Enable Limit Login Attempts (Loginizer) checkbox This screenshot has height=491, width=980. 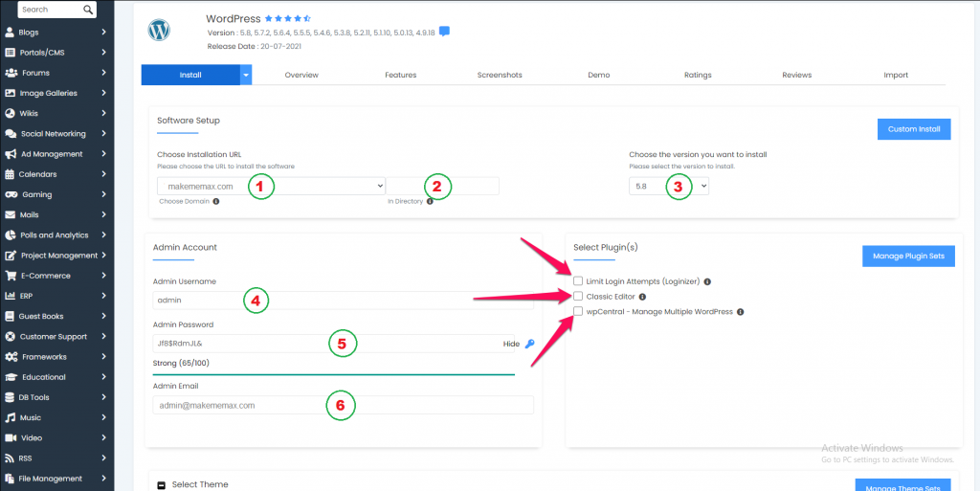tap(578, 281)
